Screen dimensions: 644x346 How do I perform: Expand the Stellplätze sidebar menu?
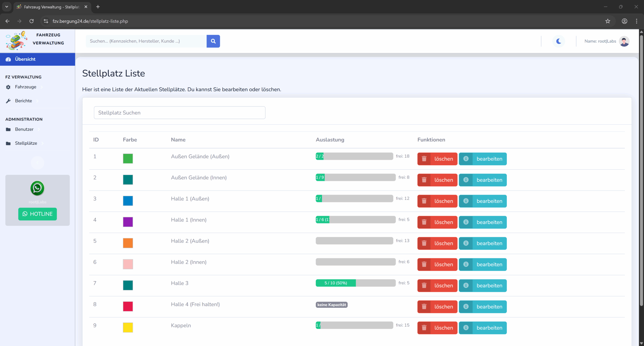(26, 143)
